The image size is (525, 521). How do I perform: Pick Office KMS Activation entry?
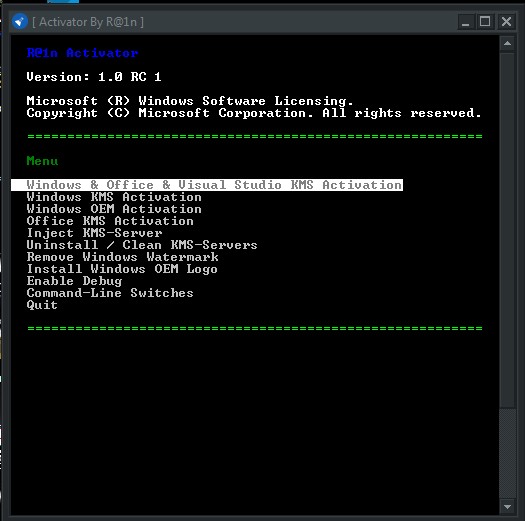(x=110, y=221)
